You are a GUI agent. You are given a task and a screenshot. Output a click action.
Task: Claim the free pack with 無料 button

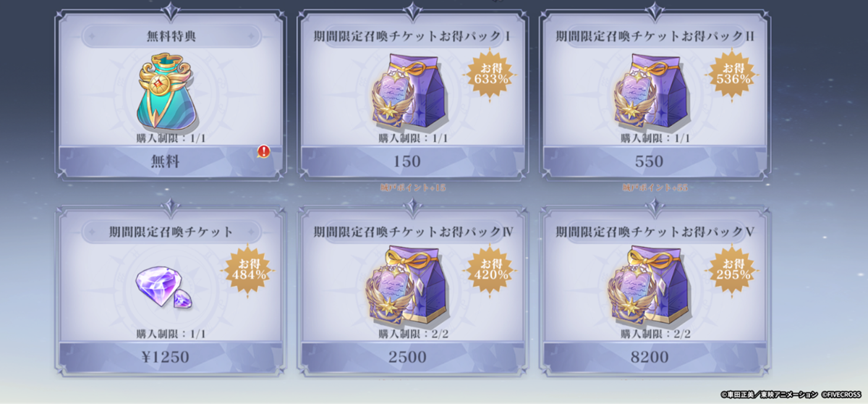click(x=171, y=161)
